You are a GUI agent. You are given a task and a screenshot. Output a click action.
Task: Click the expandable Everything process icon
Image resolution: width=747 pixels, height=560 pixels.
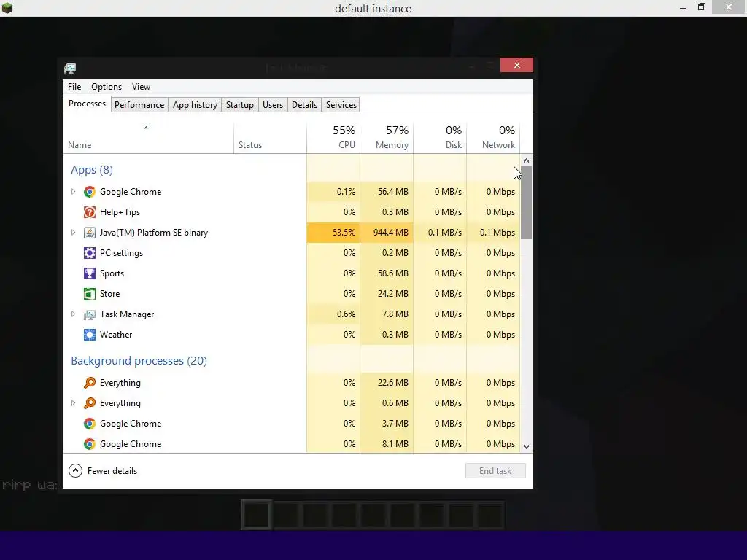point(89,403)
